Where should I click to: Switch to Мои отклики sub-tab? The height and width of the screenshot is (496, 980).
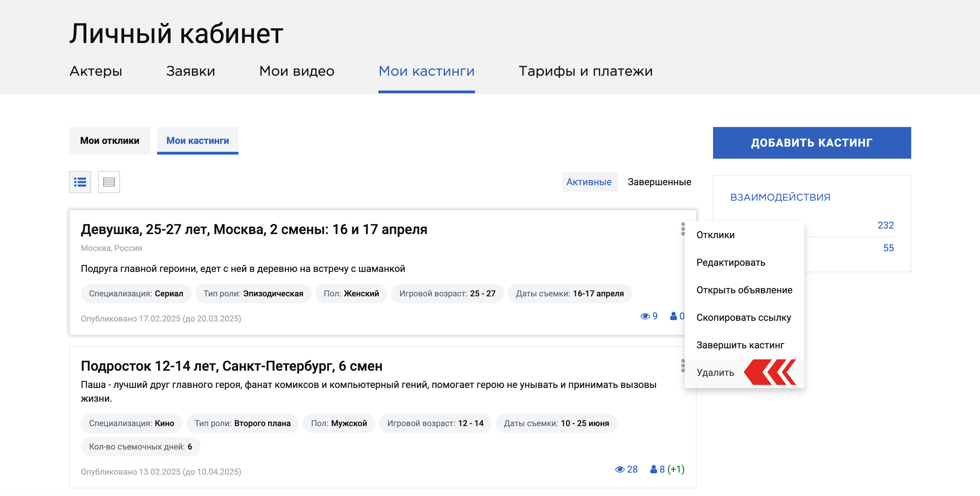pyautogui.click(x=110, y=140)
